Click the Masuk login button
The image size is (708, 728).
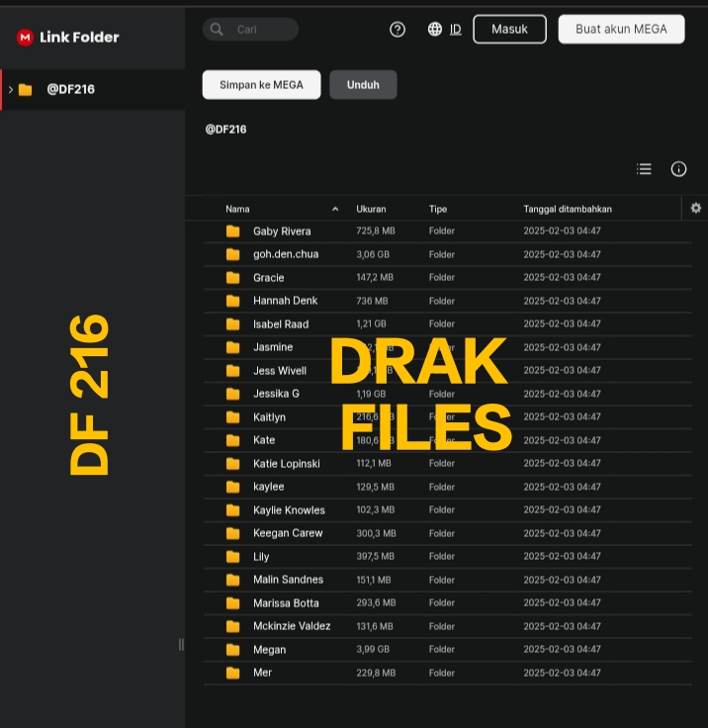click(509, 30)
